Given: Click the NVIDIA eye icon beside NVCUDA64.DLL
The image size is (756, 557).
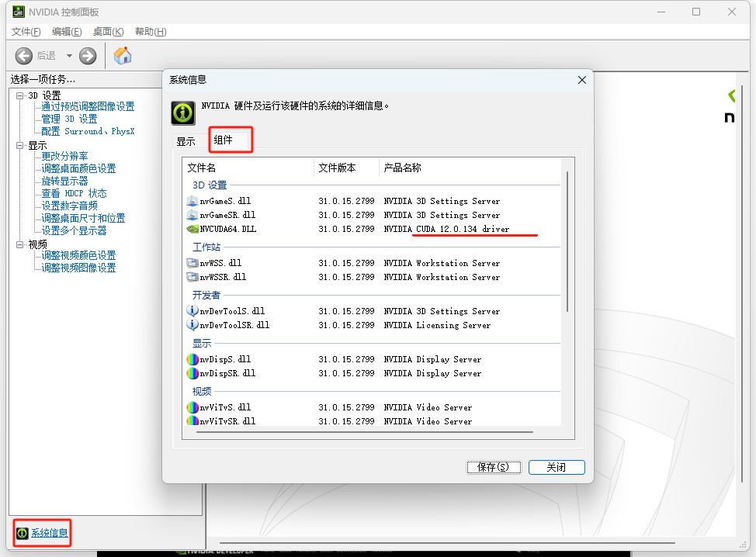Looking at the screenshot, I should pos(192,229).
